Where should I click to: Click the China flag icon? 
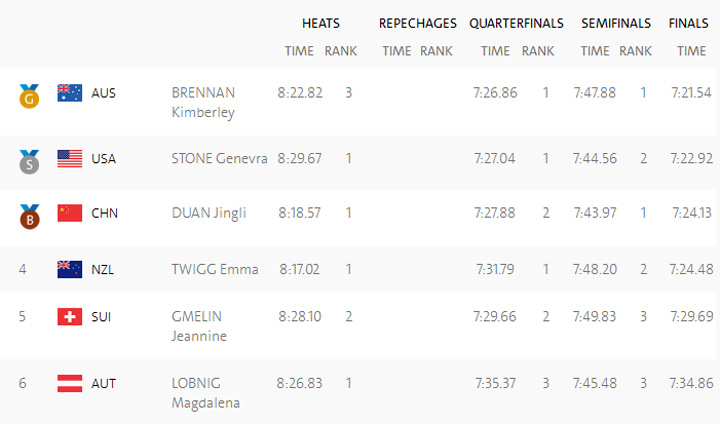69,212
